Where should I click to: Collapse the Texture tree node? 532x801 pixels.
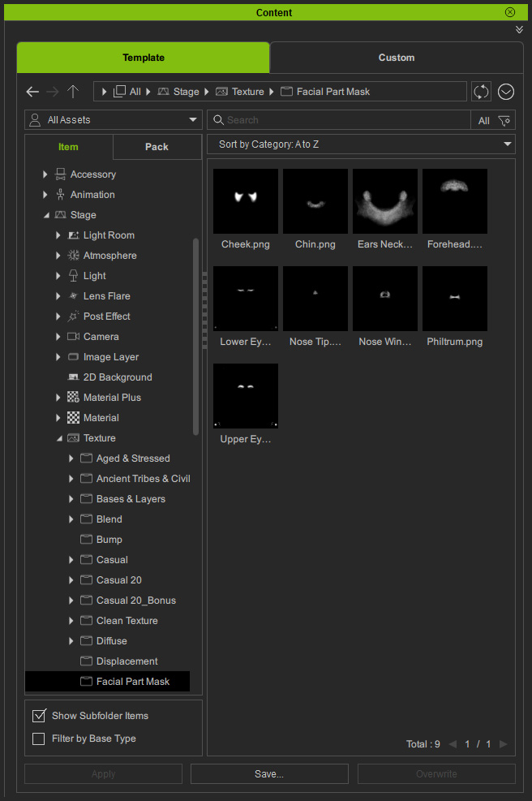(58, 438)
